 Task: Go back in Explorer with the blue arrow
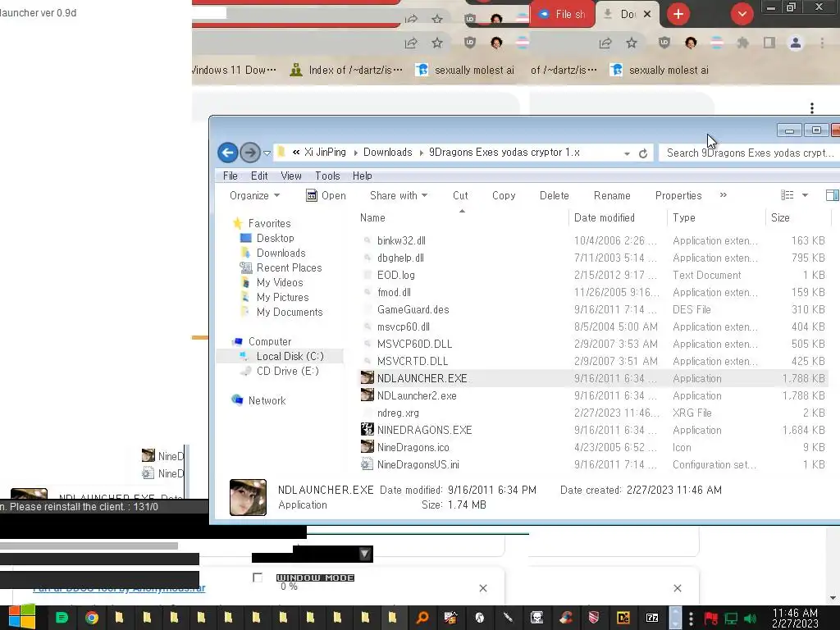pos(228,153)
